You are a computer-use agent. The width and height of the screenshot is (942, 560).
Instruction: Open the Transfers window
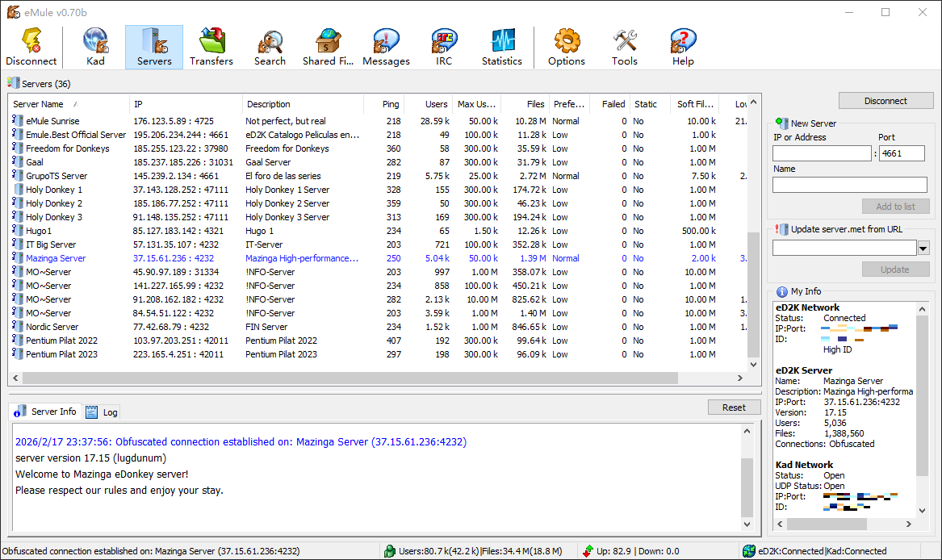[x=211, y=47]
